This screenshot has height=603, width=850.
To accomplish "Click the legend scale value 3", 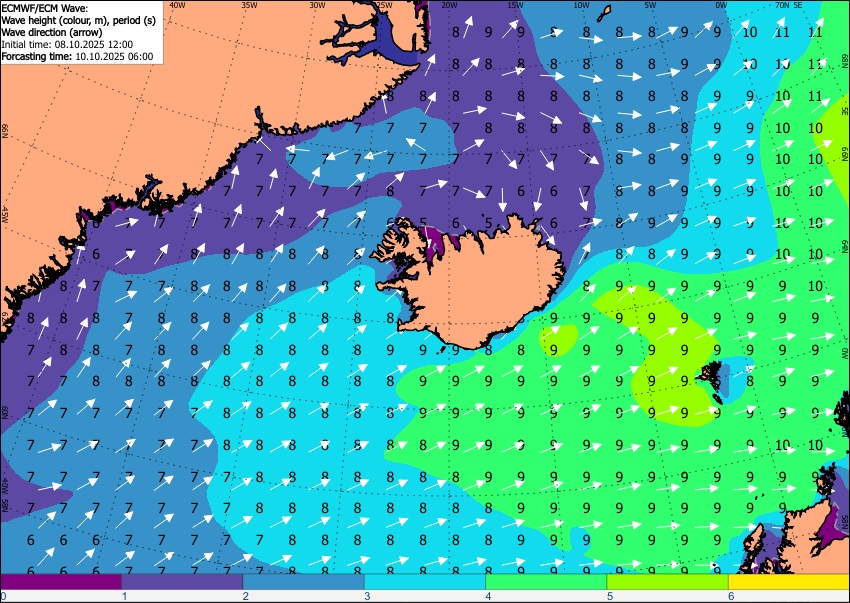I will (x=367, y=596).
